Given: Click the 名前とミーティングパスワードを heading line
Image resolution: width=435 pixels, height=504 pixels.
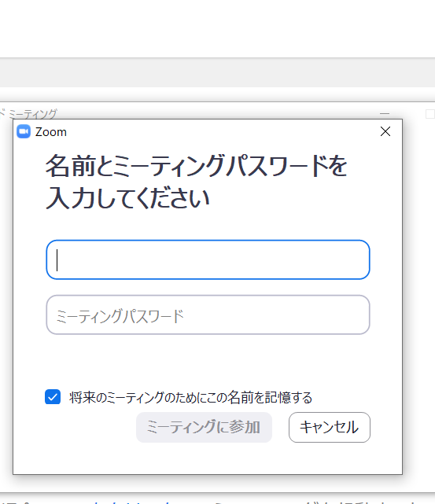Looking at the screenshot, I should point(197,166).
